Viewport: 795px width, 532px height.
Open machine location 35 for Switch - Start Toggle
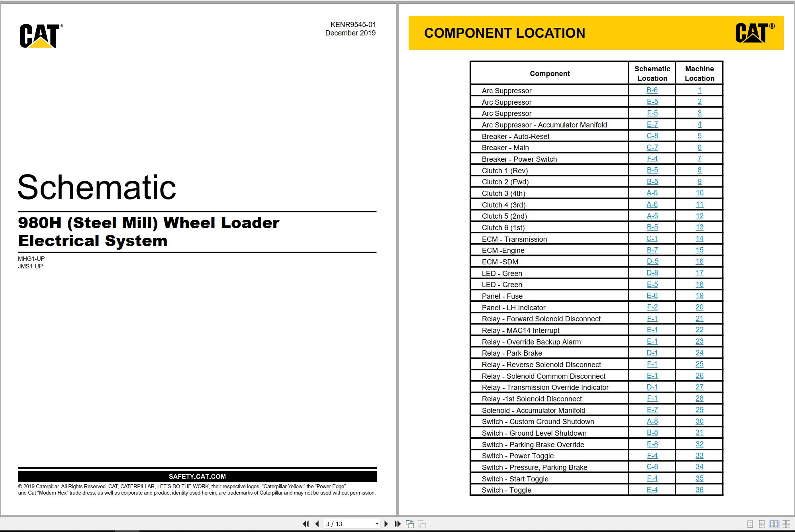pos(699,478)
